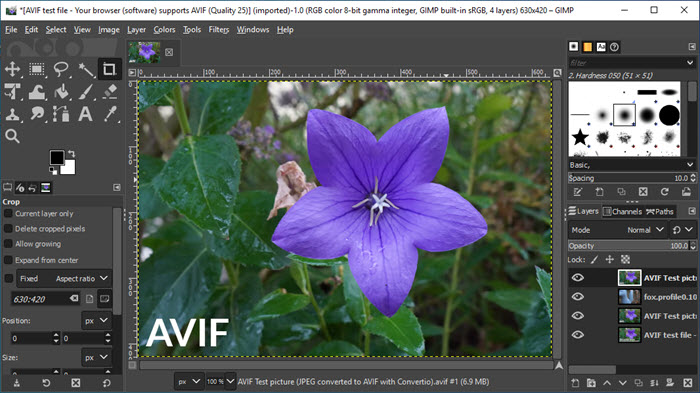Select the Paintbrush tool
Viewport: 700px width, 393px height.
point(85,92)
